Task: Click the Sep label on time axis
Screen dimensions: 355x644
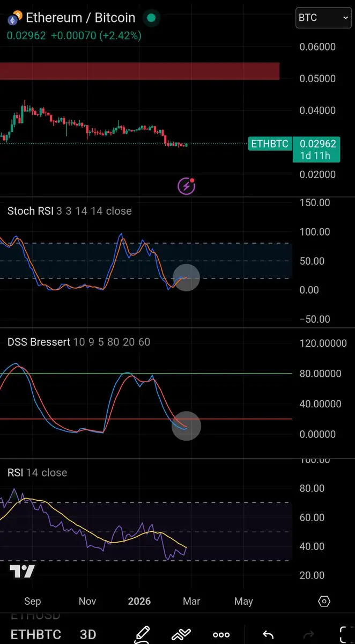Action: coord(33,601)
